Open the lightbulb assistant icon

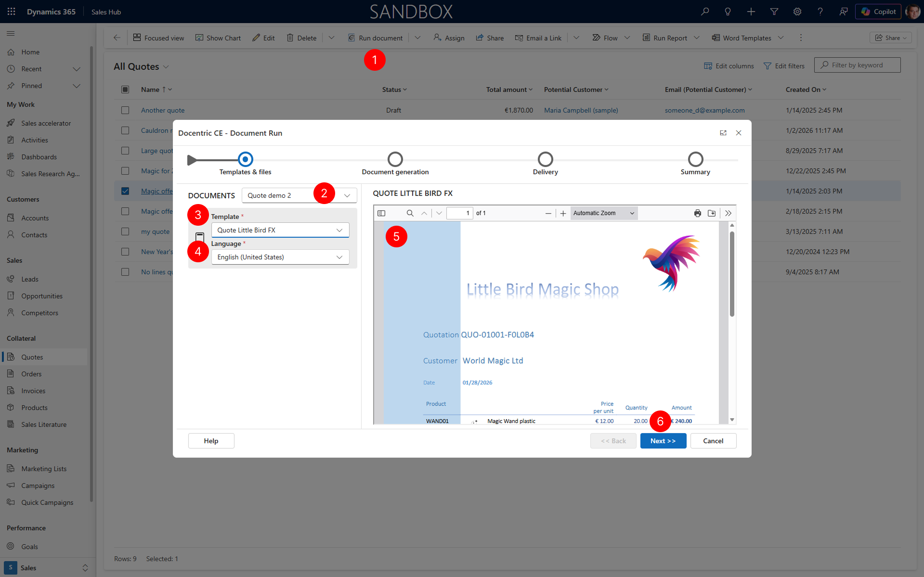(x=728, y=12)
